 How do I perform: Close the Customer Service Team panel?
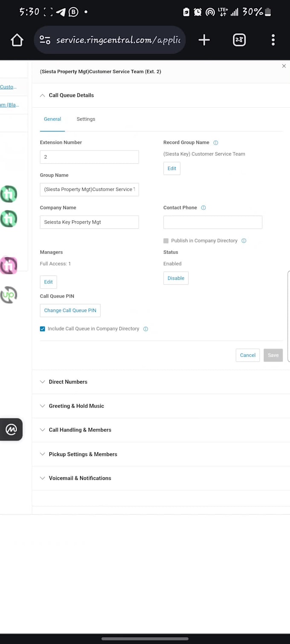click(x=284, y=66)
